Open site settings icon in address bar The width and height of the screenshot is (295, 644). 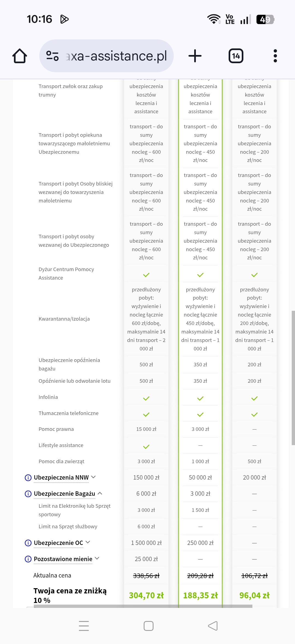point(52,56)
